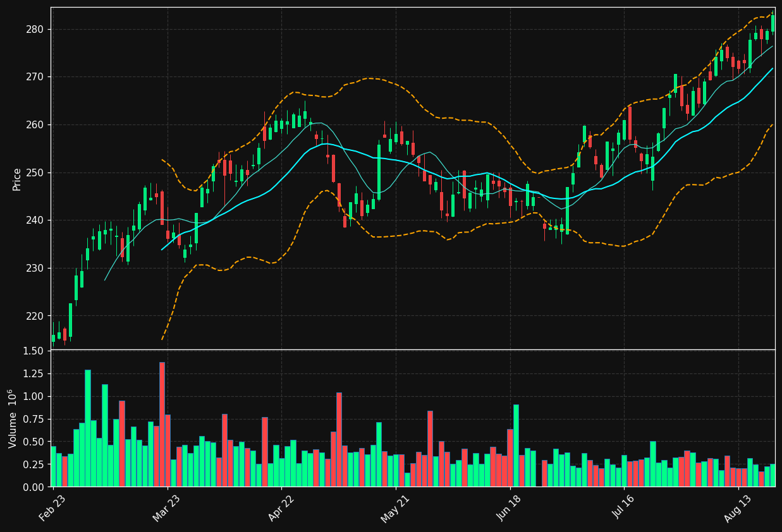Click the tallest red volume bar
This screenshot has width=782, height=532.
pos(162,425)
